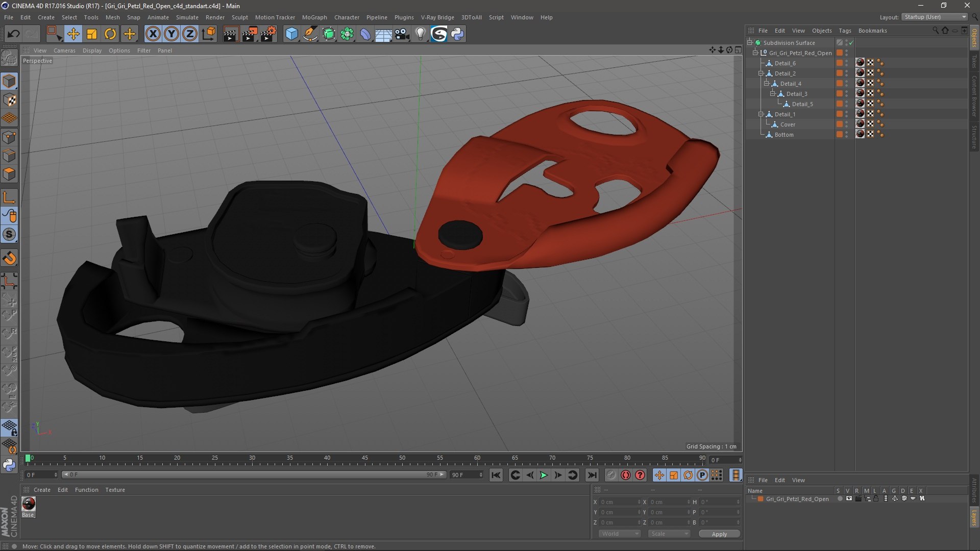980x551 pixels.
Task: Click the Undo arrow icon
Action: (x=13, y=34)
